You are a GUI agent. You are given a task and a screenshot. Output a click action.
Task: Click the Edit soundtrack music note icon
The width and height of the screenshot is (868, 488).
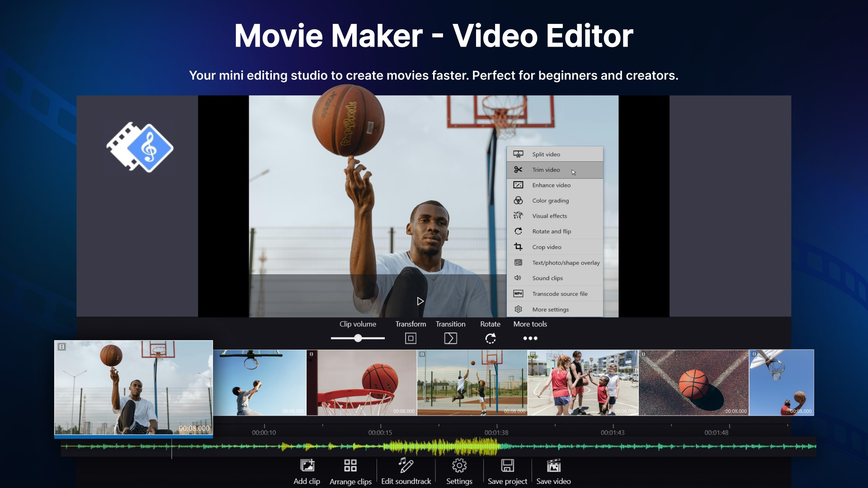[x=406, y=465]
